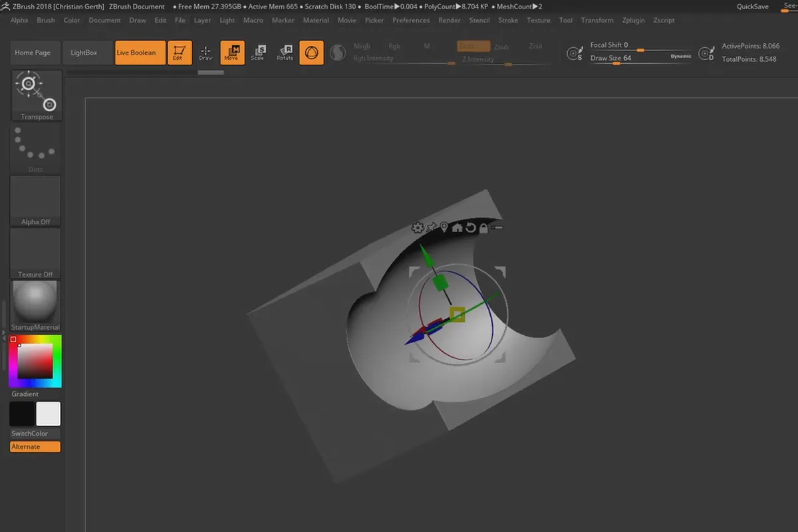Toggle the gizmo lock icon
798x532 pixels.
(x=483, y=228)
